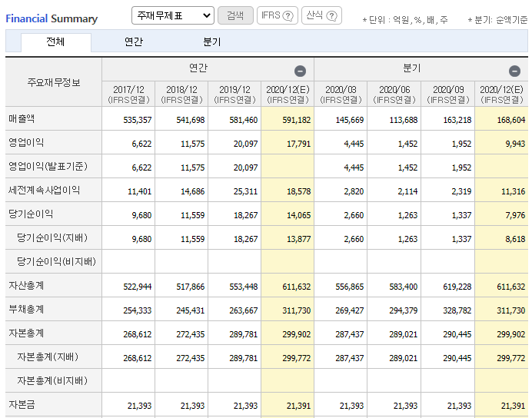Click the 2018/12 annual column header
This screenshot has width=532, height=418.
181,95
